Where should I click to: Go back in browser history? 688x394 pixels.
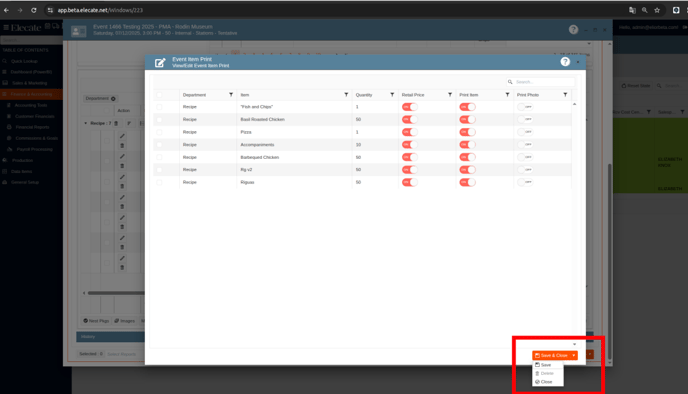click(6, 10)
